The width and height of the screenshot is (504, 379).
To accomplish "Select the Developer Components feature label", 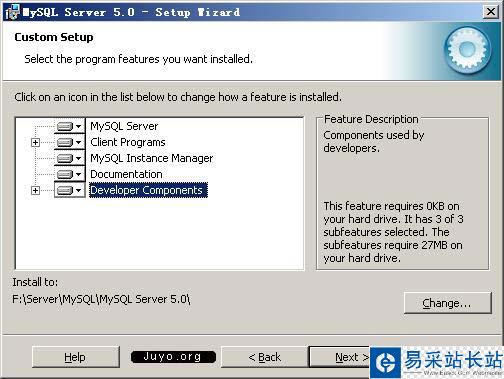I will [x=148, y=190].
